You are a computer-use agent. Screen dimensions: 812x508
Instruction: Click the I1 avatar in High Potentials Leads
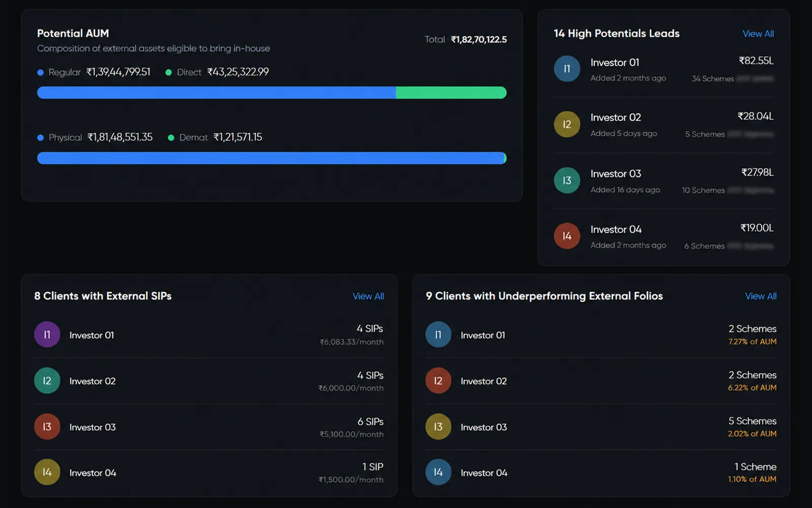click(x=567, y=69)
